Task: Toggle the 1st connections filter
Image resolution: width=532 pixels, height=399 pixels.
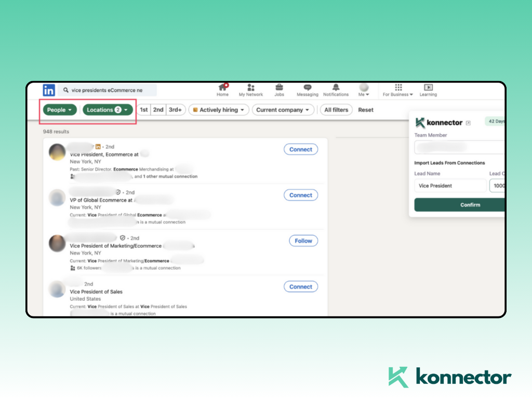Action: [144, 110]
